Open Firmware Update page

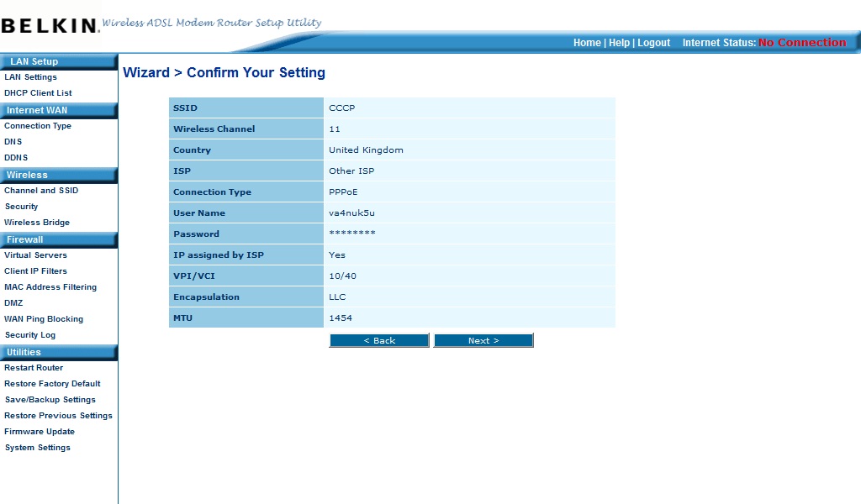click(x=40, y=432)
